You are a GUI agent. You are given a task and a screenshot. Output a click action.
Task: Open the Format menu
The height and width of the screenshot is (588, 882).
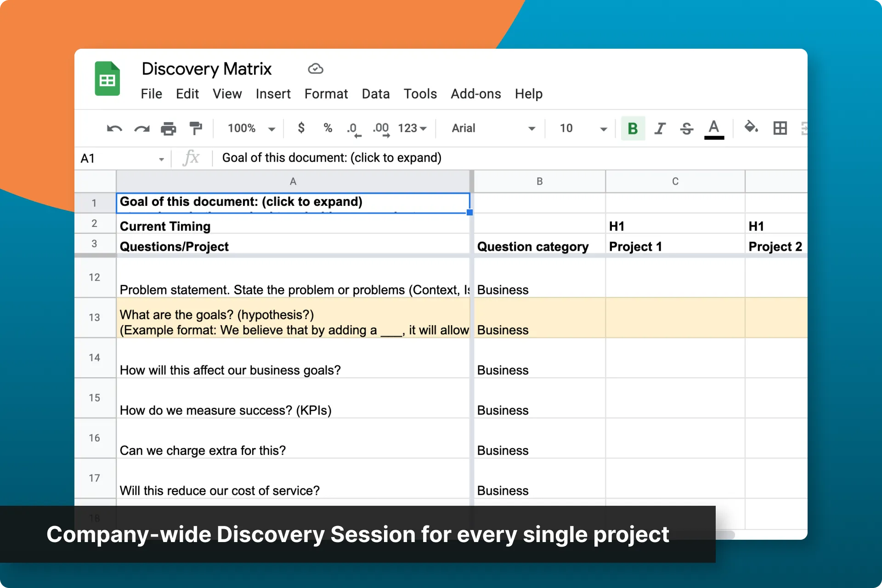click(326, 94)
